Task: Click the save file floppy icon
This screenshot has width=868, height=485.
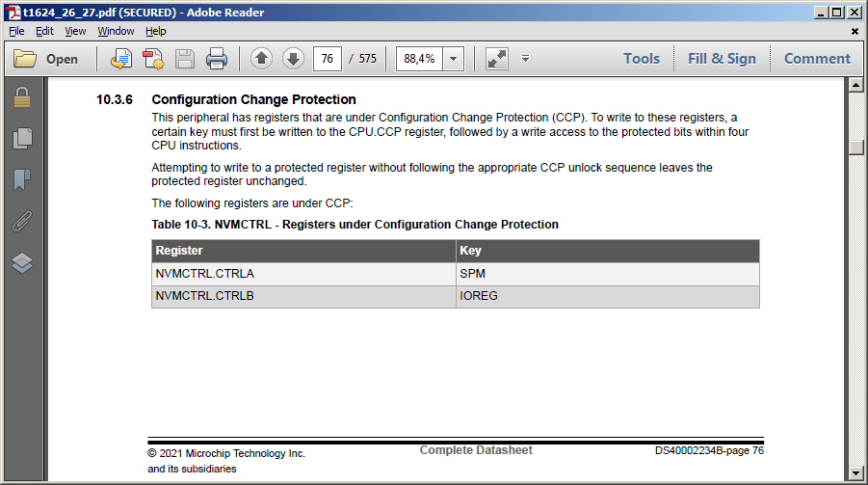Action: 185,59
